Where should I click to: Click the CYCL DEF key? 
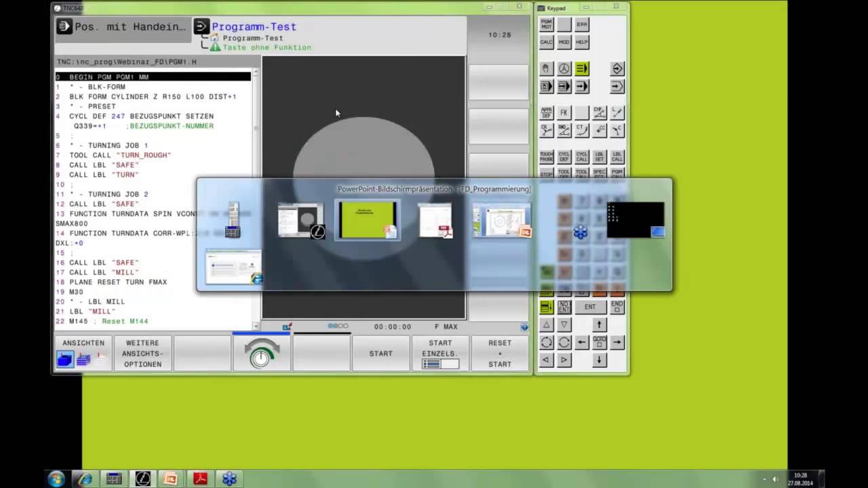pyautogui.click(x=564, y=157)
